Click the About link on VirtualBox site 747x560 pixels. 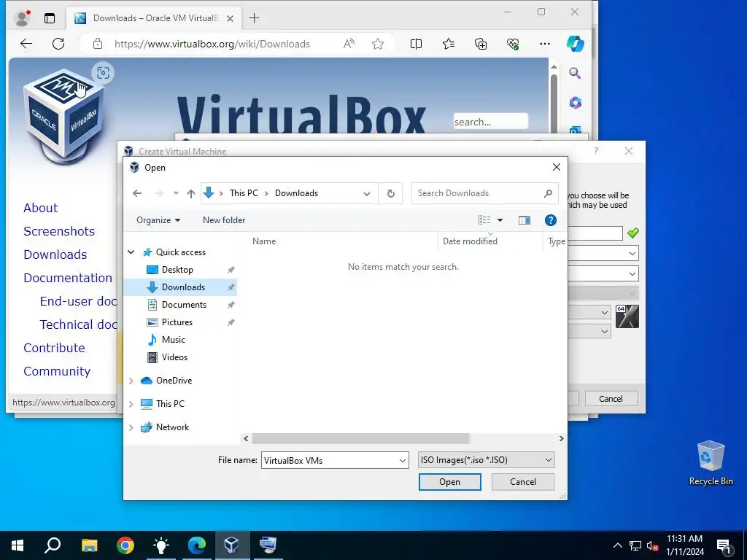coord(41,208)
